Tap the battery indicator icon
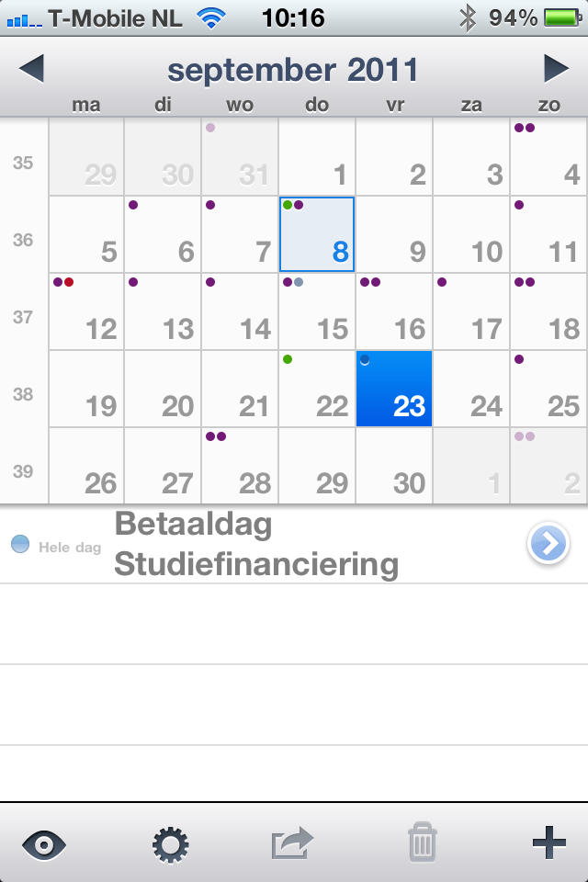 click(560, 17)
